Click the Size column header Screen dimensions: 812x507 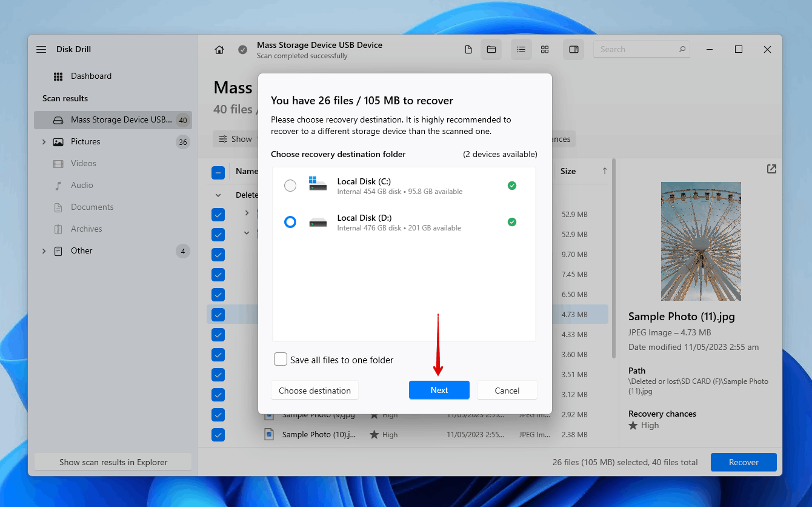568,171
